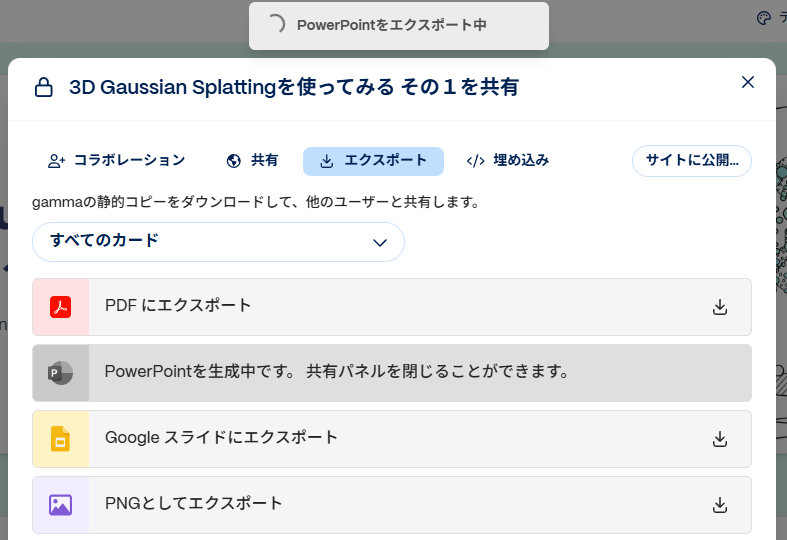
Task: Open the 埋め込み tab
Action: 508,160
